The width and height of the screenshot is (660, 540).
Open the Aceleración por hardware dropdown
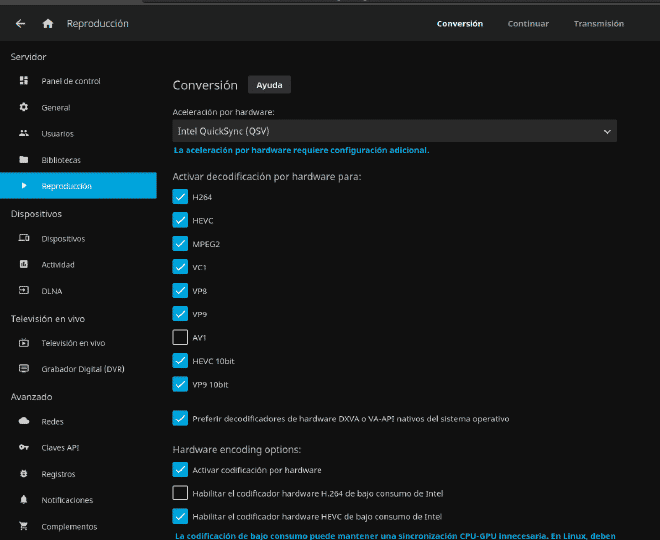coord(394,131)
